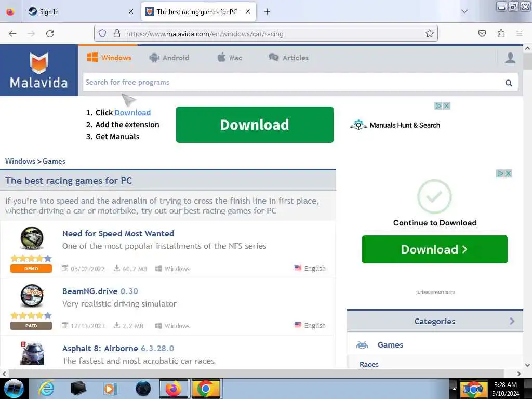Click the orange DEMO badge

(31, 269)
